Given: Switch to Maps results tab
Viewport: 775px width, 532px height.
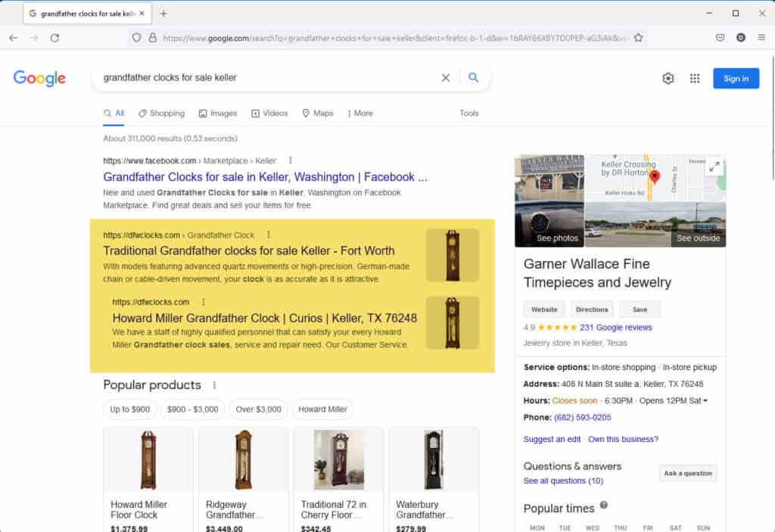Looking at the screenshot, I should [x=318, y=114].
